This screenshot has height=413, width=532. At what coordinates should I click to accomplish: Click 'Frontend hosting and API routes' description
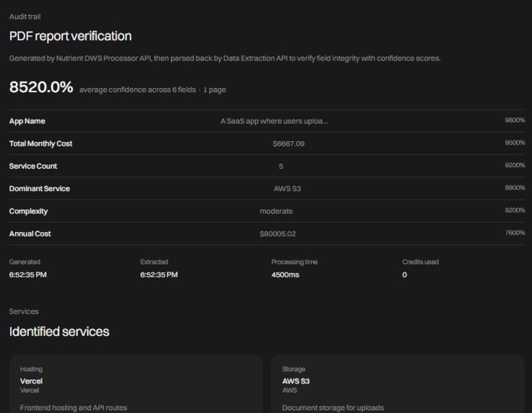coord(74,407)
